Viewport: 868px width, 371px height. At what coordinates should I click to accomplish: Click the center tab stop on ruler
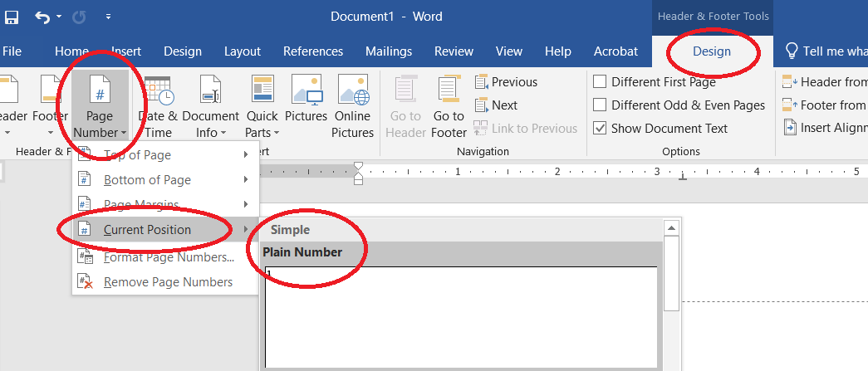683,177
